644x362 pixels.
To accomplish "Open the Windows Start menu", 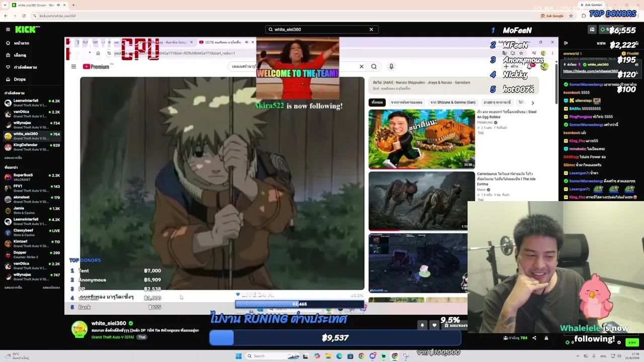I will [238, 356].
